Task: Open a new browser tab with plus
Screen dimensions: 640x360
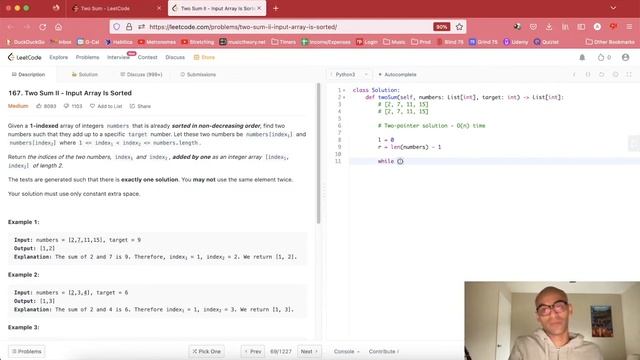Action: click(x=276, y=8)
